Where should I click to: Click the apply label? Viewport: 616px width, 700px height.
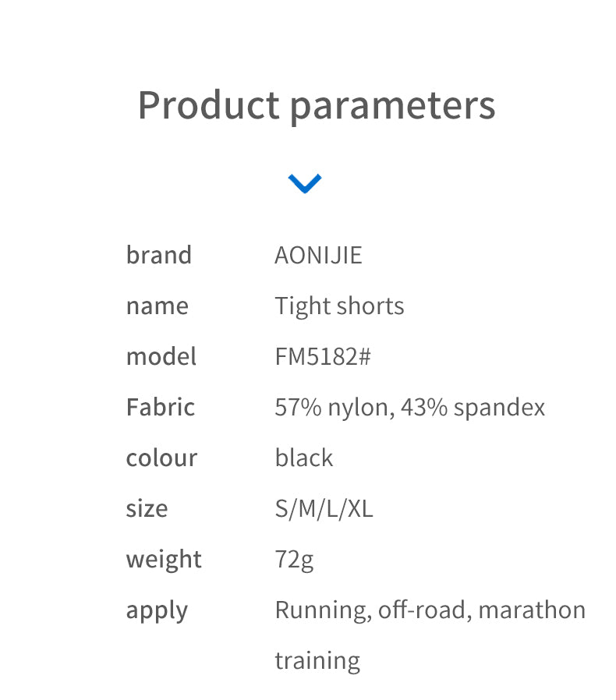pos(157,610)
